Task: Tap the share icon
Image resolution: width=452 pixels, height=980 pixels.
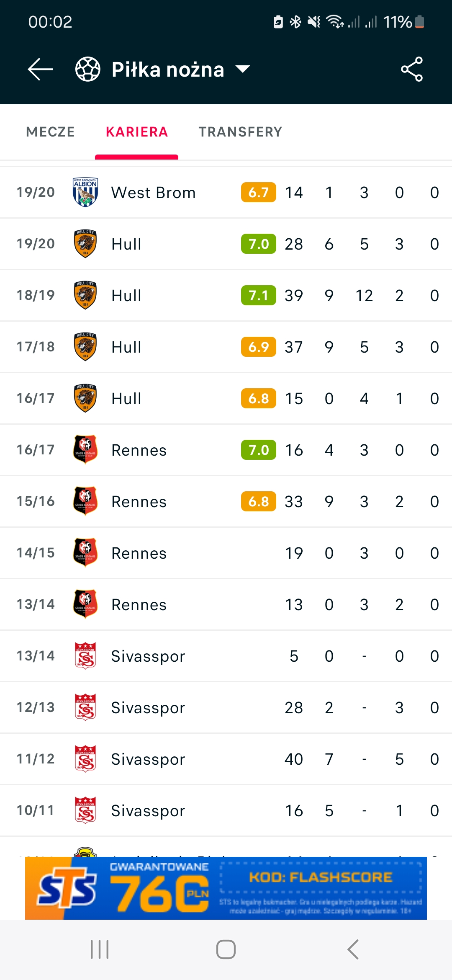Action: (412, 69)
